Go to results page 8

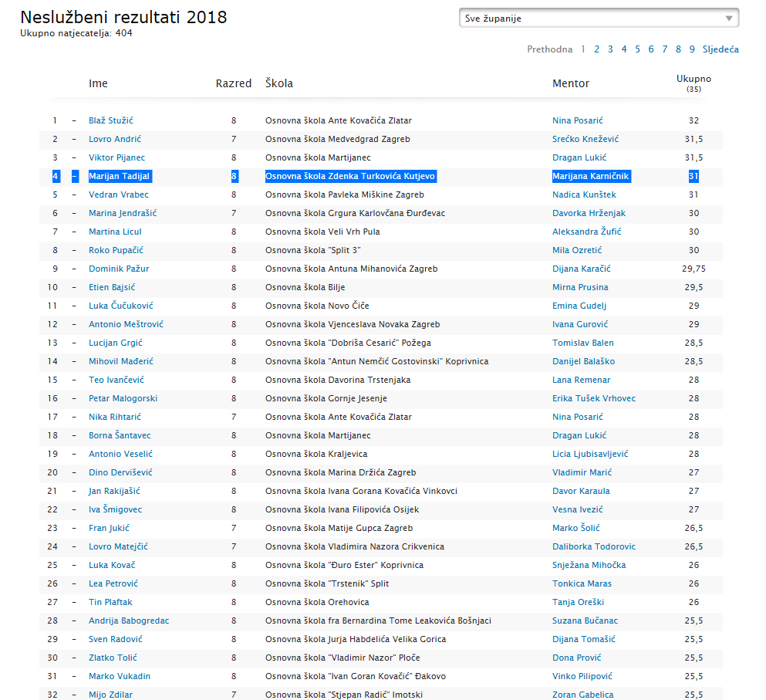pos(678,49)
